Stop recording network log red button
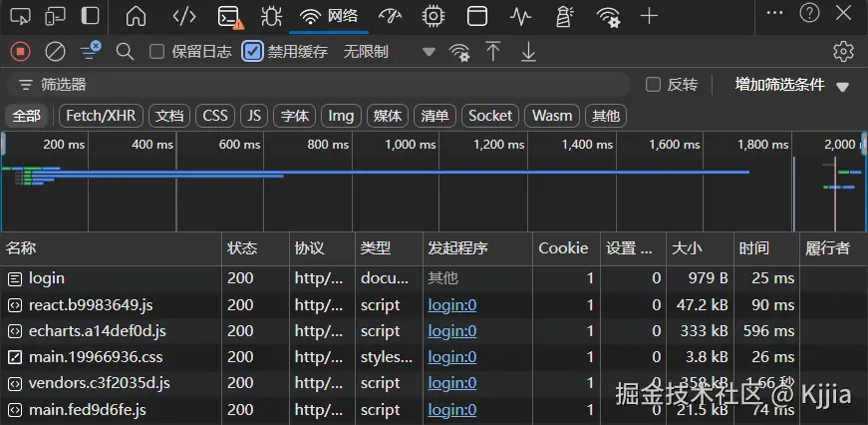Image resolution: width=868 pixels, height=425 pixels. (21, 52)
